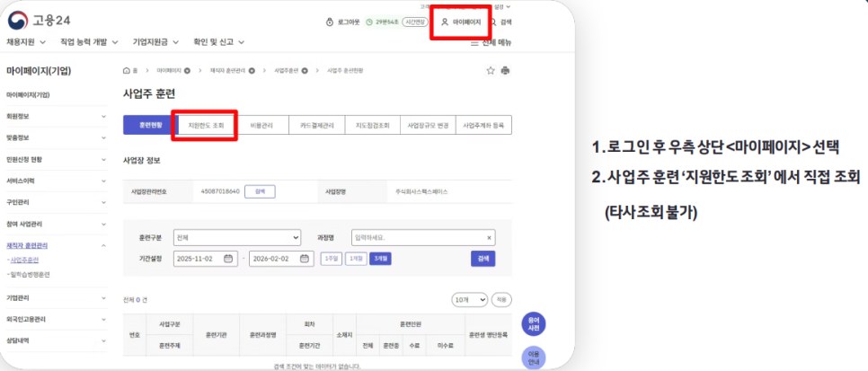
Task: Open 기업지원금 top menu
Action: point(156,41)
